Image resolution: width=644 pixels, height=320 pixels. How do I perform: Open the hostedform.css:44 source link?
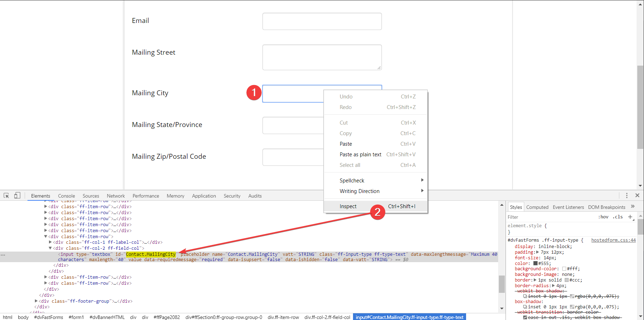[613, 240]
